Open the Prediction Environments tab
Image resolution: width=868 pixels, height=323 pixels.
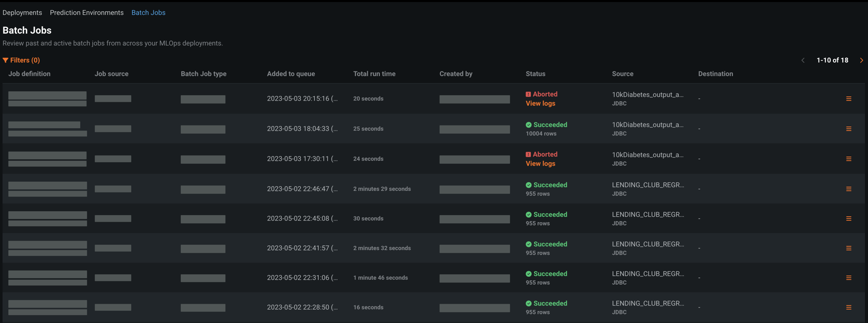point(86,13)
